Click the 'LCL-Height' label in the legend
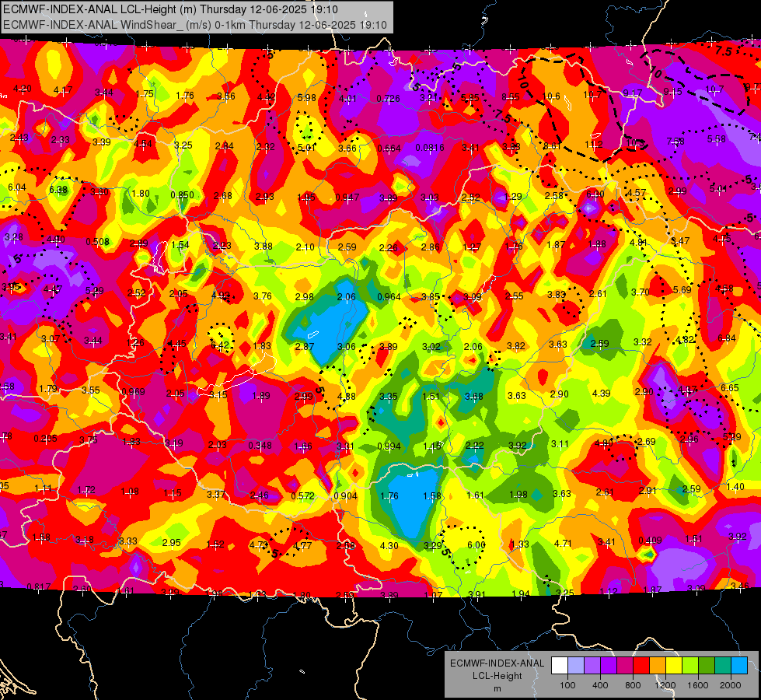Screen dimensions: 761x700 click(x=497, y=676)
